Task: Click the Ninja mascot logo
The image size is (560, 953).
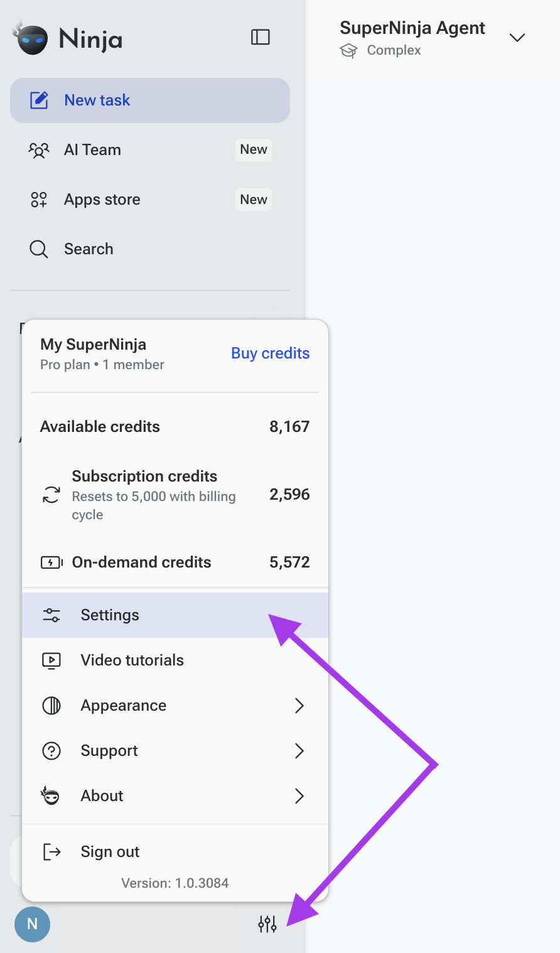Action: pyautogui.click(x=31, y=38)
